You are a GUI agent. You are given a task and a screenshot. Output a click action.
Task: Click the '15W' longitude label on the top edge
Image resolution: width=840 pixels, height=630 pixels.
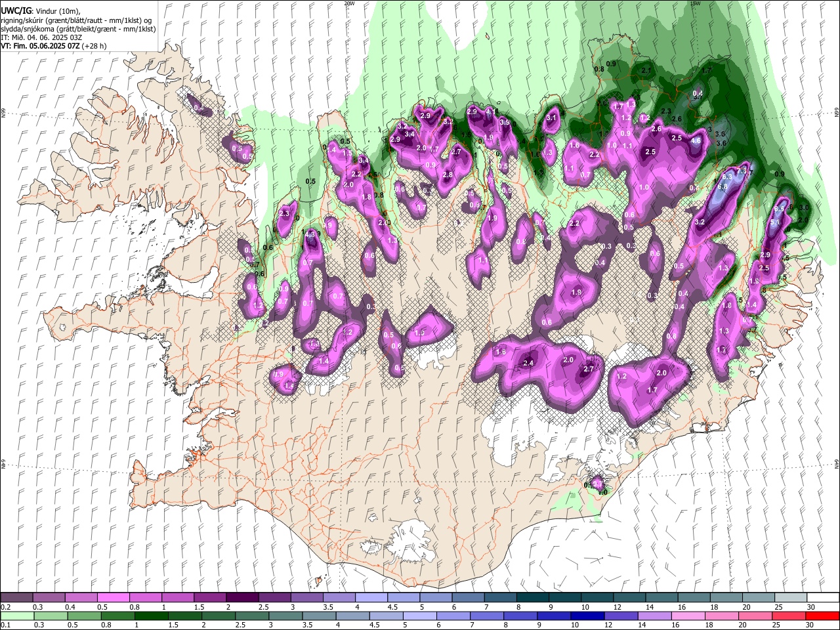pos(696,3)
